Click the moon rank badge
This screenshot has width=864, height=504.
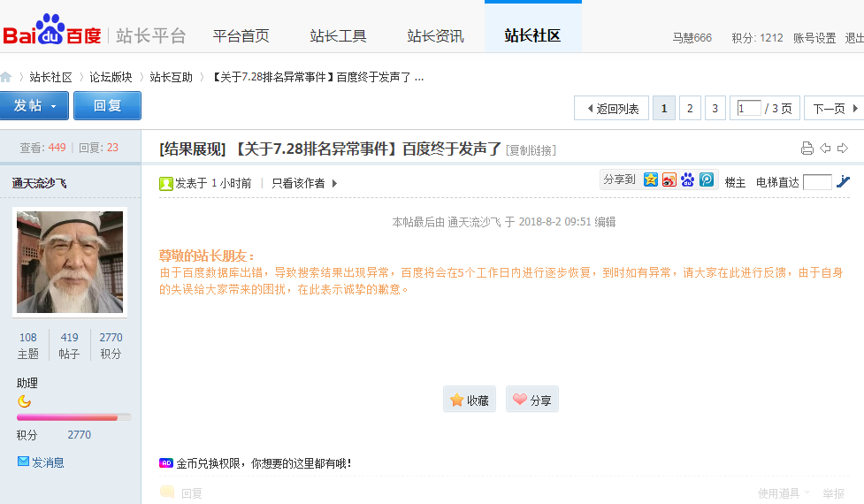tap(24, 401)
